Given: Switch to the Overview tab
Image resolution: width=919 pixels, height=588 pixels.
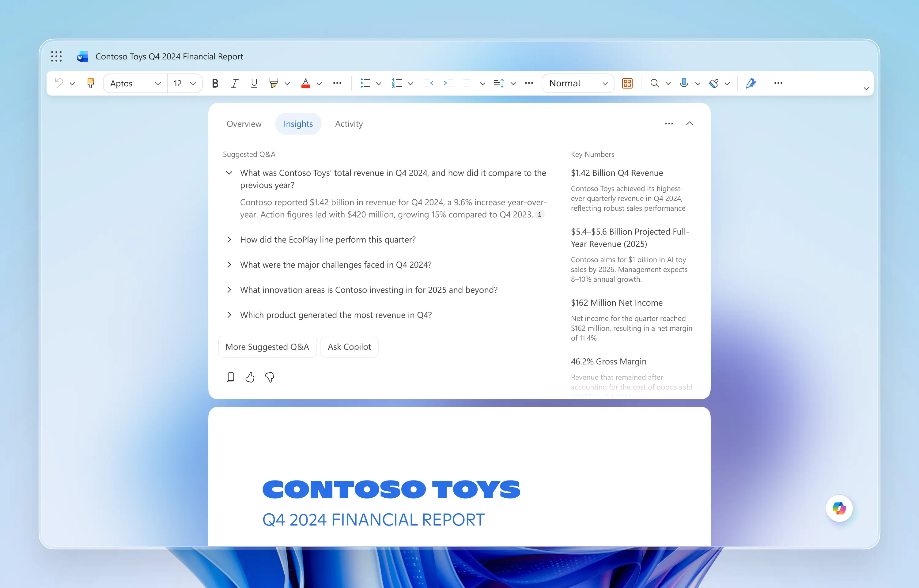Looking at the screenshot, I should [244, 124].
